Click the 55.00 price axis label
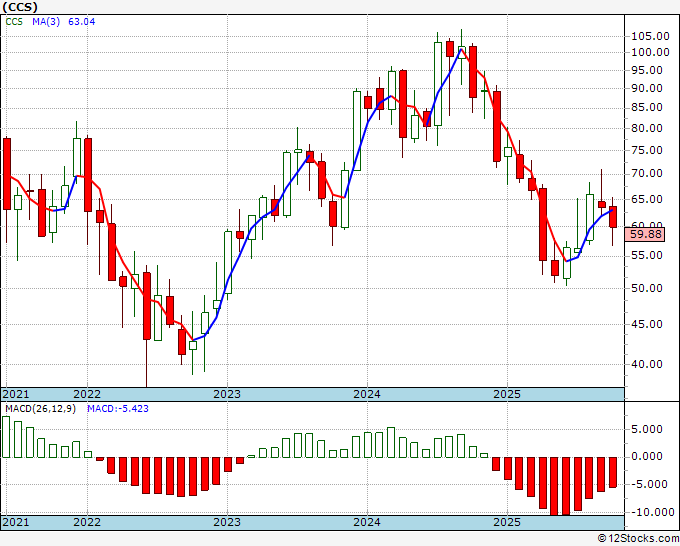Image resolution: width=680 pixels, height=546 pixels. (647, 255)
